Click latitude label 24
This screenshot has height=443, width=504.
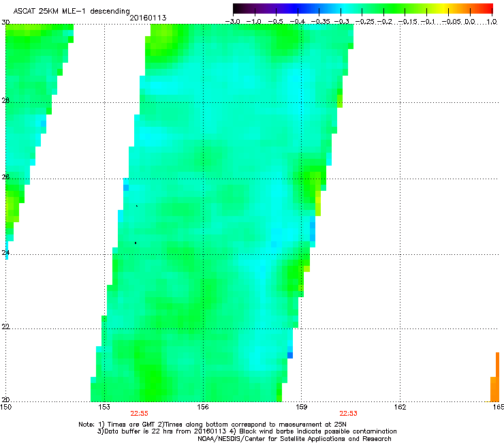5,253
